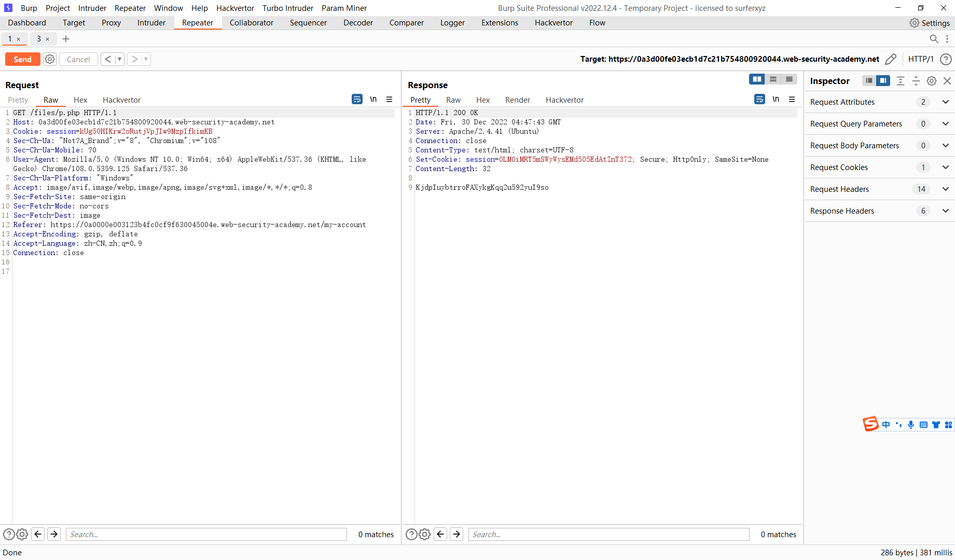Click the Response search input field
The height and width of the screenshot is (560, 955).
click(x=609, y=534)
